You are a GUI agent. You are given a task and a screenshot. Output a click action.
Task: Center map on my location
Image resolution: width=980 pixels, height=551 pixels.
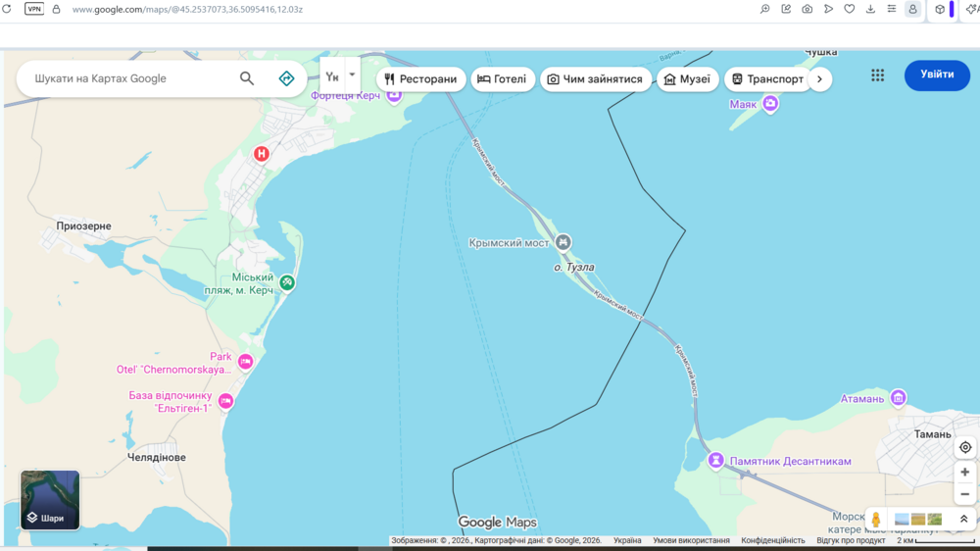pos(965,447)
